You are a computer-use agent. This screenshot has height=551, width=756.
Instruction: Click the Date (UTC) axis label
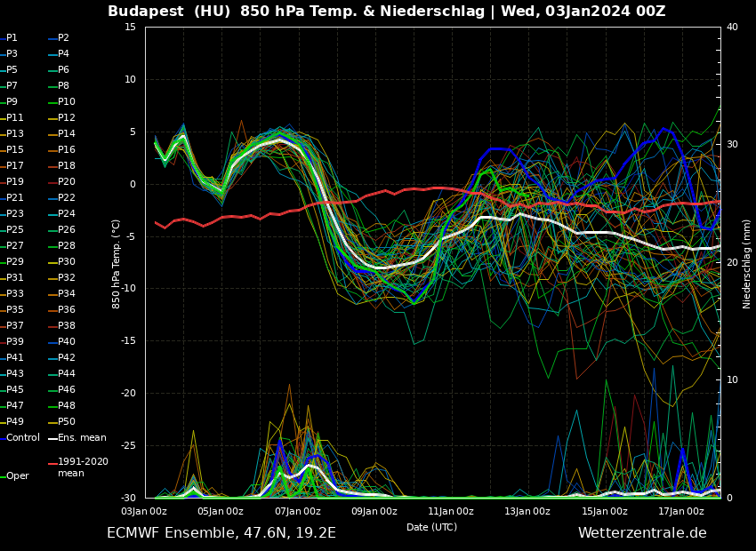(431, 527)
